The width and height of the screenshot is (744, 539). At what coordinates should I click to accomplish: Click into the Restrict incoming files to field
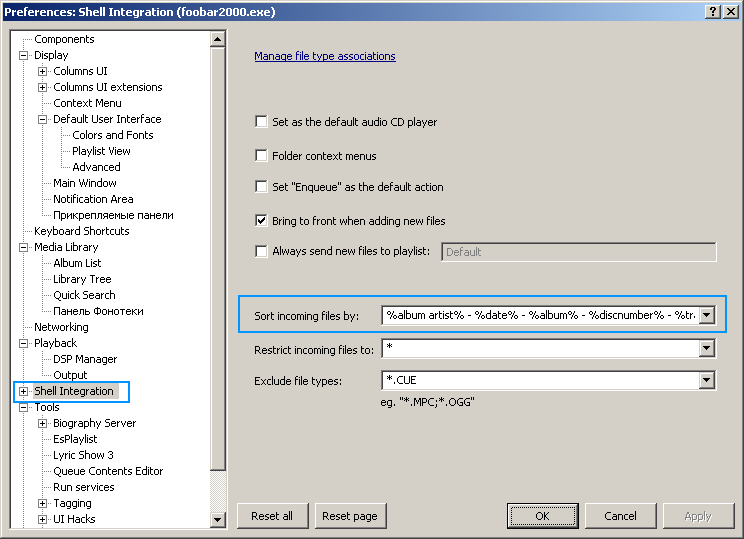point(540,349)
